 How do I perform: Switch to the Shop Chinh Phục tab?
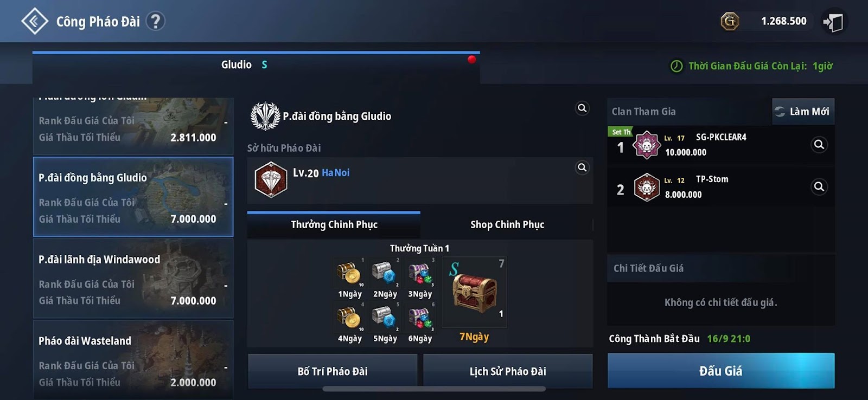coord(507,224)
